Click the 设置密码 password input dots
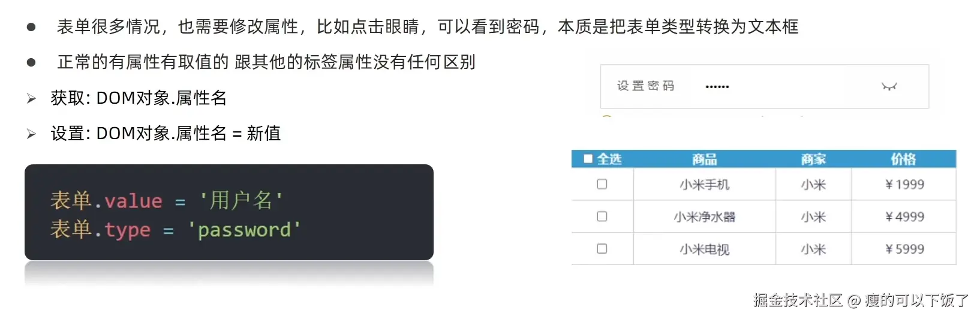Viewport: 980px width, 319px height. click(717, 87)
